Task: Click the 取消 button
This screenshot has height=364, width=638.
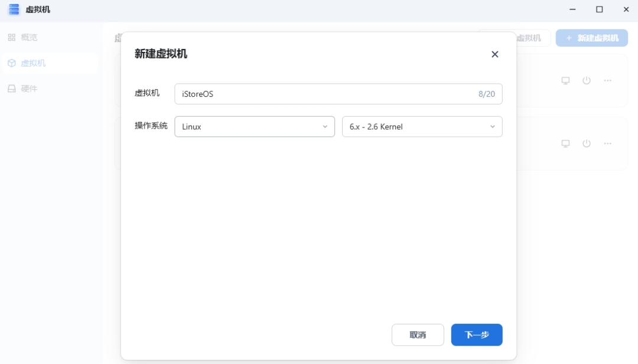Action: pos(418,335)
